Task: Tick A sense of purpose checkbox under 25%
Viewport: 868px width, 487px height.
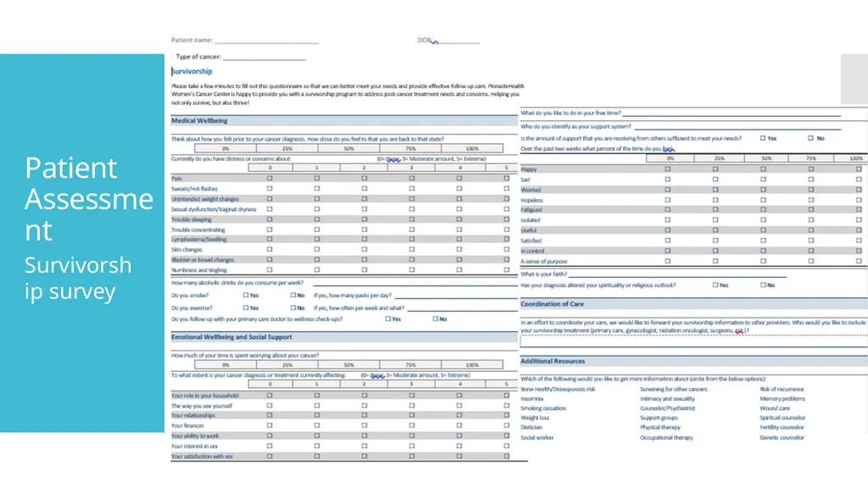Action: (x=715, y=261)
